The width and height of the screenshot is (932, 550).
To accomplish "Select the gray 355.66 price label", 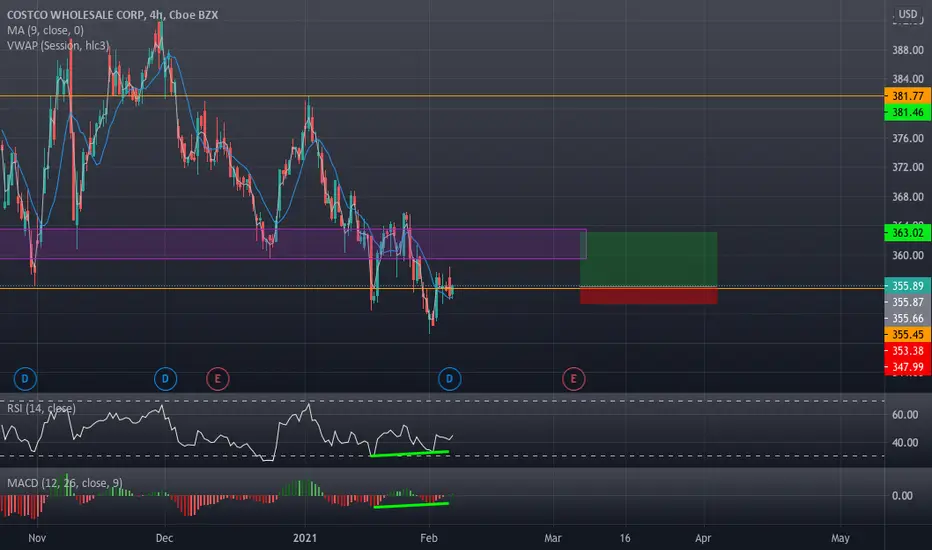I will [x=908, y=318].
